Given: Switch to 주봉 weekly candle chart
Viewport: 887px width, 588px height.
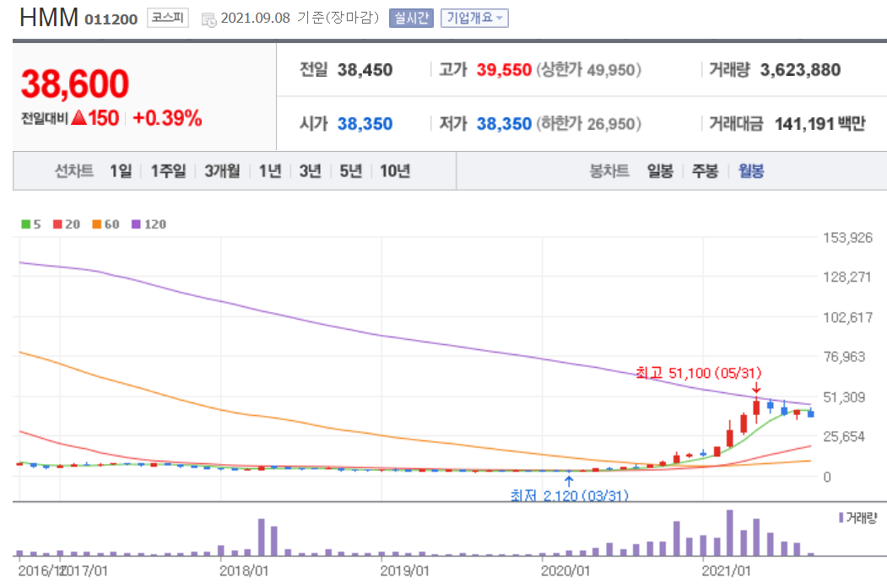Looking at the screenshot, I should (x=705, y=170).
